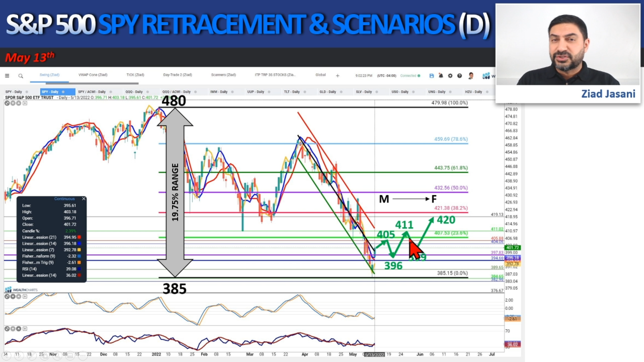Click the green 401.72 price label on the axis
Viewport: 644px width, 362px height.
point(513,248)
